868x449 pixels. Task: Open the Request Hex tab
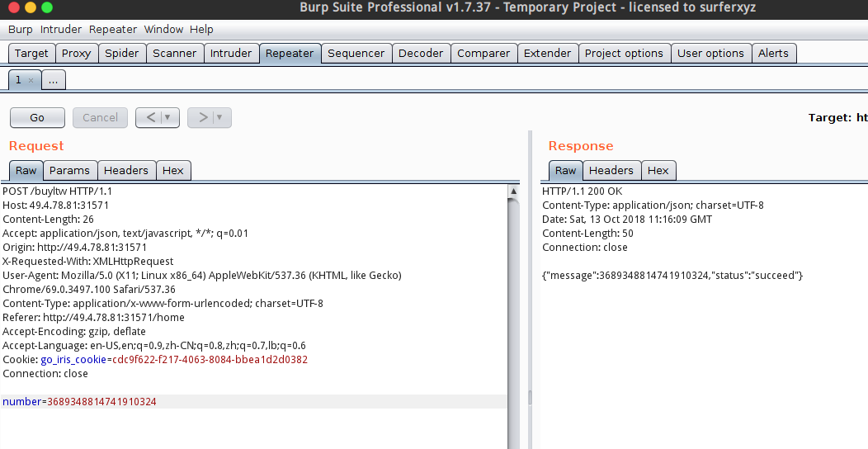[173, 171]
